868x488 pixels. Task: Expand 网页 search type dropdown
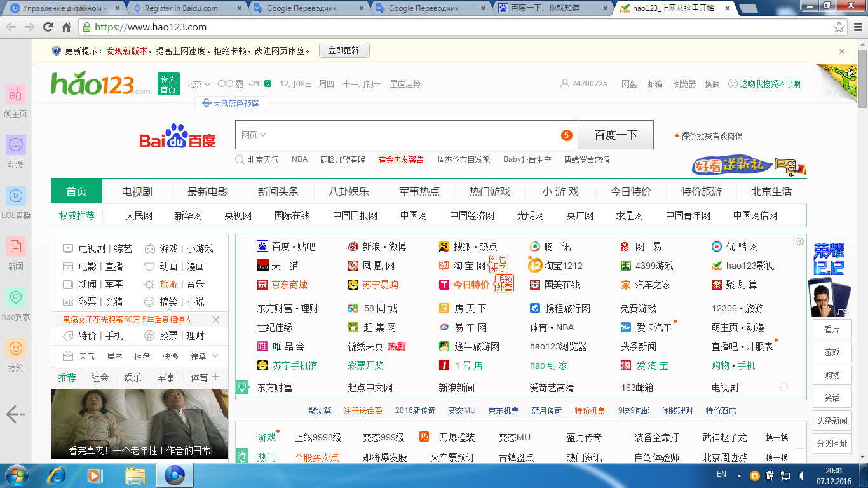254,135
